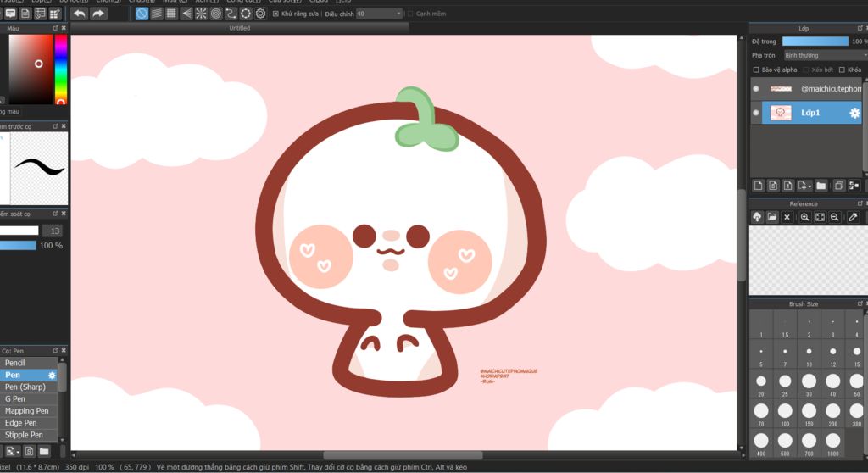Choose brush size 10 preset
Viewport: 868px width, 473px height.
810,354
